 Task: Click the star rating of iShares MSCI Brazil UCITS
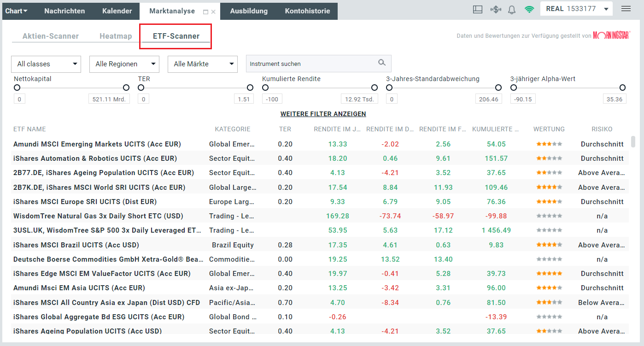(549, 245)
